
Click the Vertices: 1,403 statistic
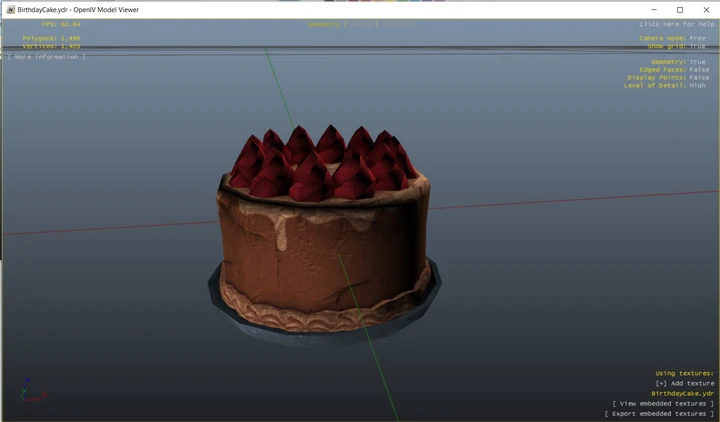point(51,46)
